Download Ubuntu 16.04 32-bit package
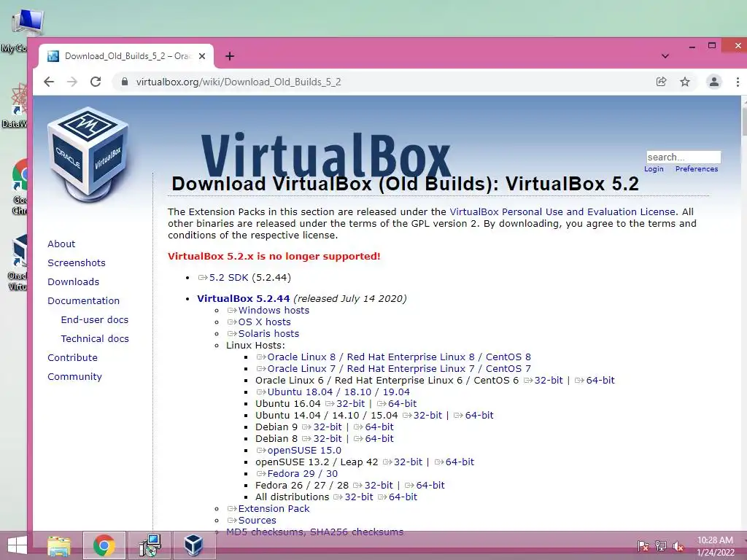This screenshot has width=747, height=560. click(345, 404)
